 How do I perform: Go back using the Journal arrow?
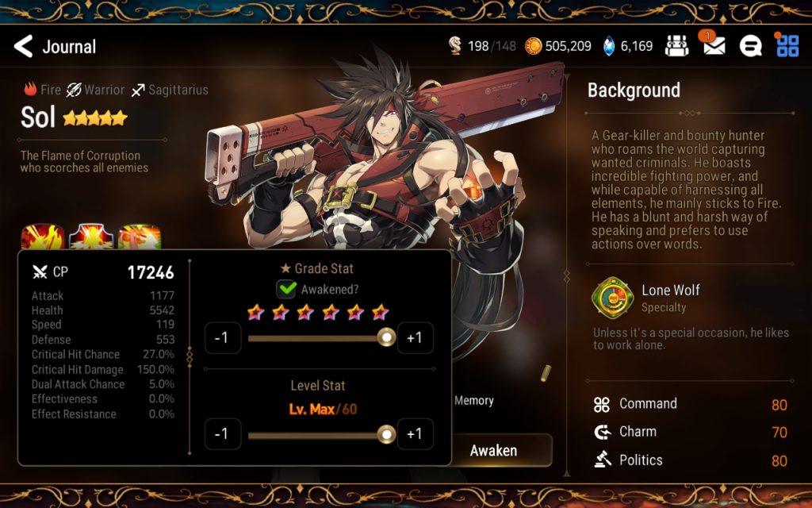(x=24, y=46)
